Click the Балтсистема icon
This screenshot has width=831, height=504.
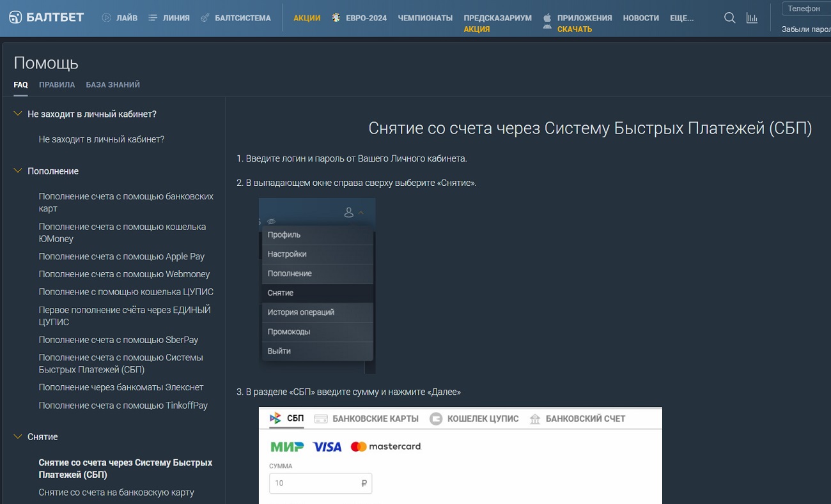pyautogui.click(x=205, y=18)
